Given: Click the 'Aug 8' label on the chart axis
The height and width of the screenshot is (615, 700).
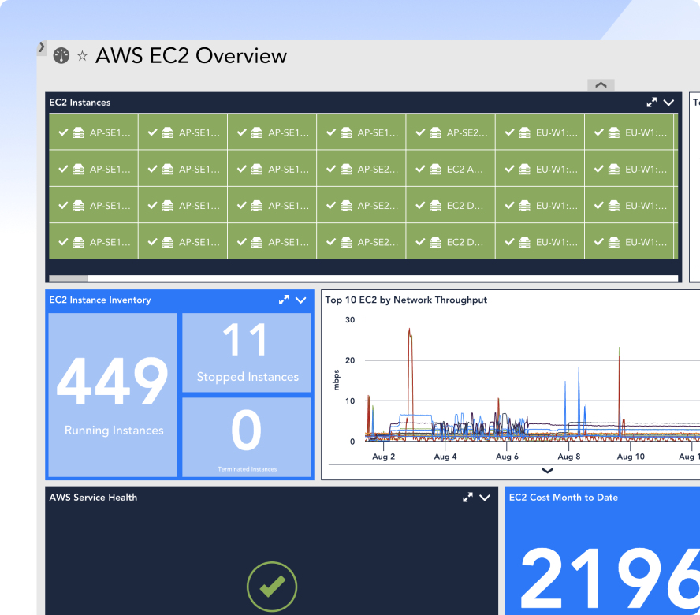Looking at the screenshot, I should pos(569,457).
